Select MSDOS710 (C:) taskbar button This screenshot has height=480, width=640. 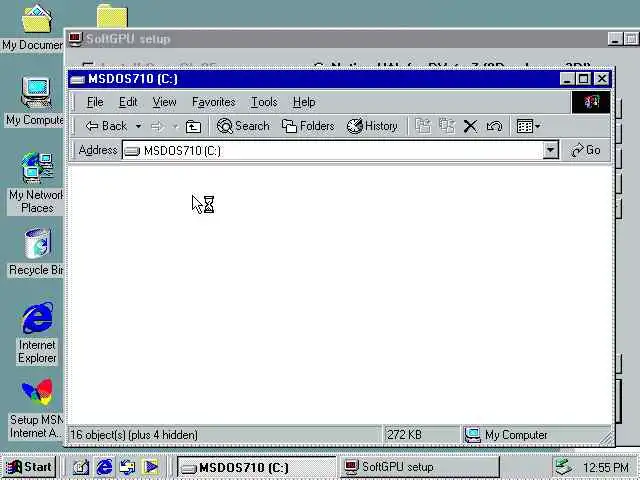pyautogui.click(x=256, y=467)
